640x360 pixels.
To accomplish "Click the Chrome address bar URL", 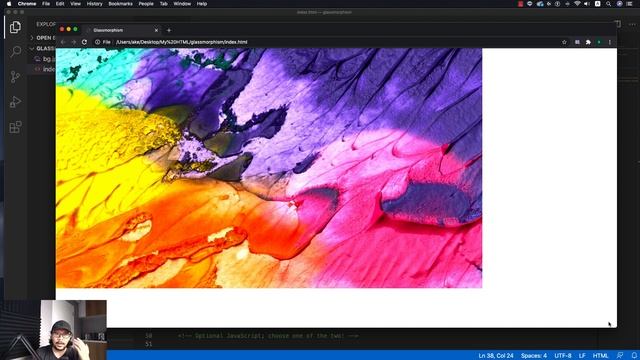I will (x=182, y=42).
